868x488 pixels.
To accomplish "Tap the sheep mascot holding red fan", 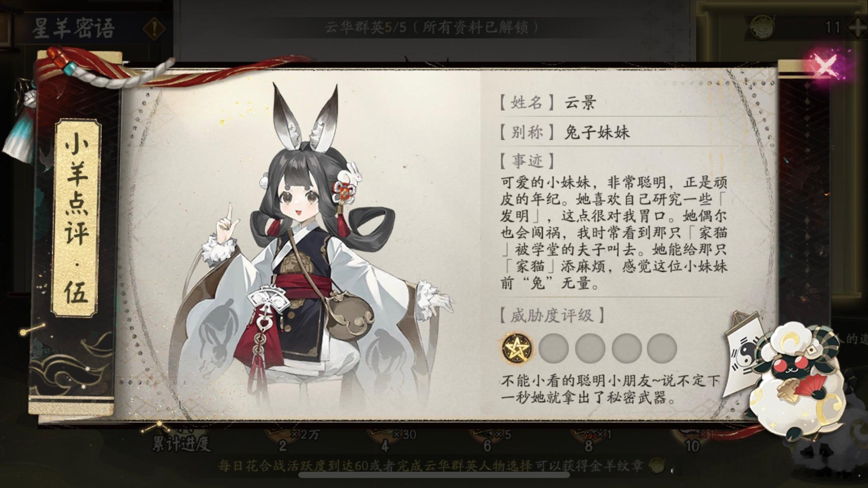I will point(799,380).
